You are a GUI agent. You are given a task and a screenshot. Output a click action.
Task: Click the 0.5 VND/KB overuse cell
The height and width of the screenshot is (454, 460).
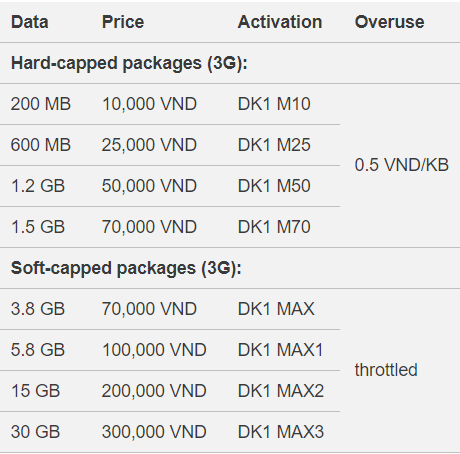tap(402, 165)
